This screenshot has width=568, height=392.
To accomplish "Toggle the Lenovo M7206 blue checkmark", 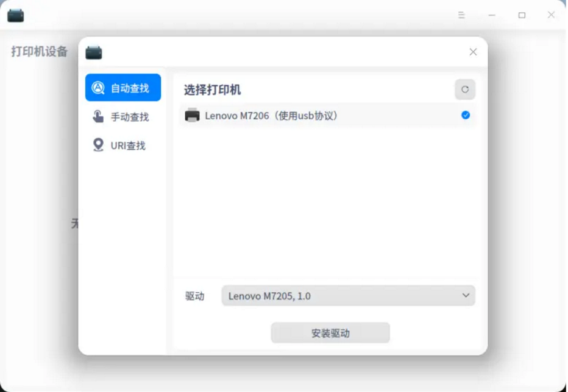I will (466, 115).
